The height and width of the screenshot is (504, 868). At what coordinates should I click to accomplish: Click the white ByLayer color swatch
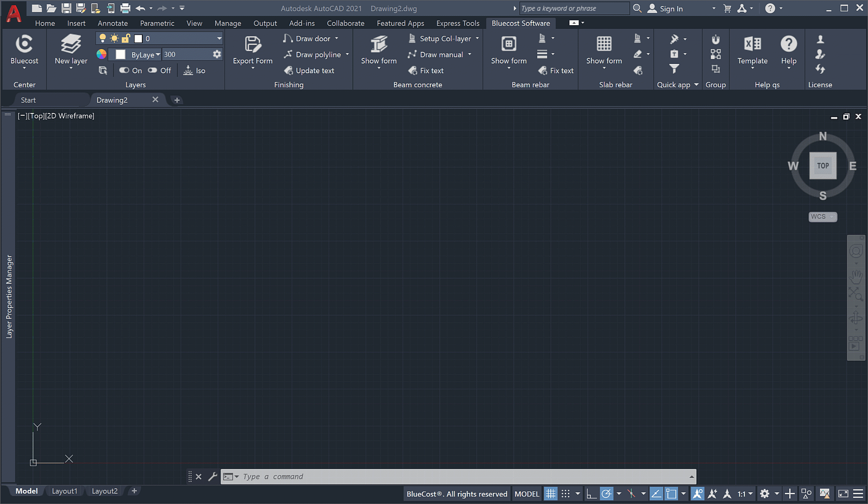coord(120,55)
